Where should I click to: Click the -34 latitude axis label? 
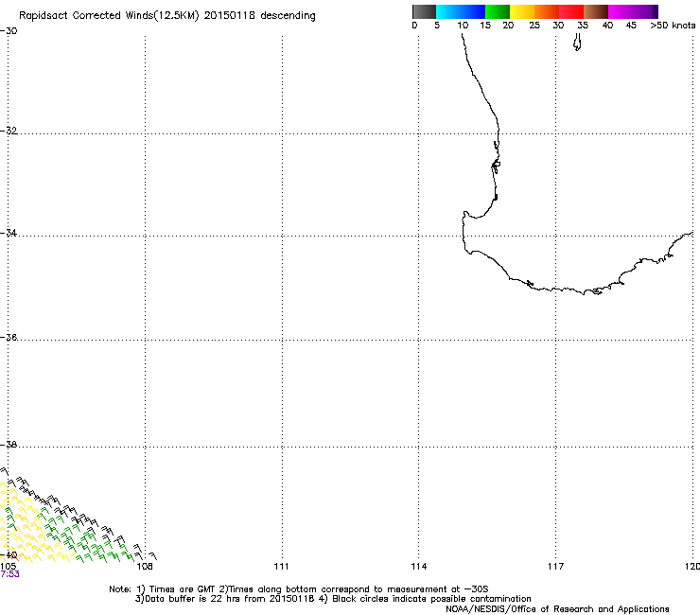pos(9,233)
